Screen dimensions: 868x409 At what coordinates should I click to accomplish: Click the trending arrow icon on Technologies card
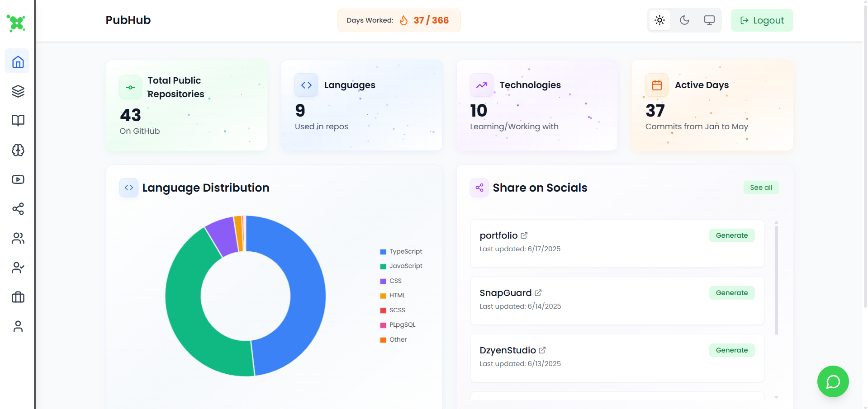[481, 85]
